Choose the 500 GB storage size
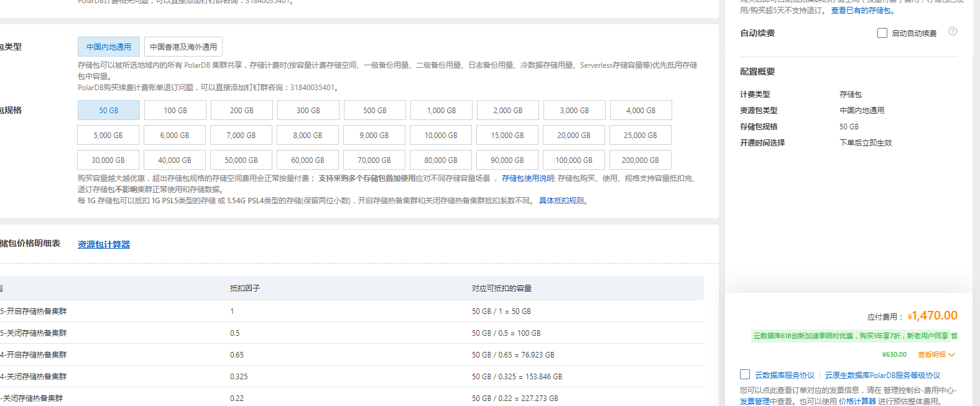The width and height of the screenshot is (980, 406). pos(375,110)
